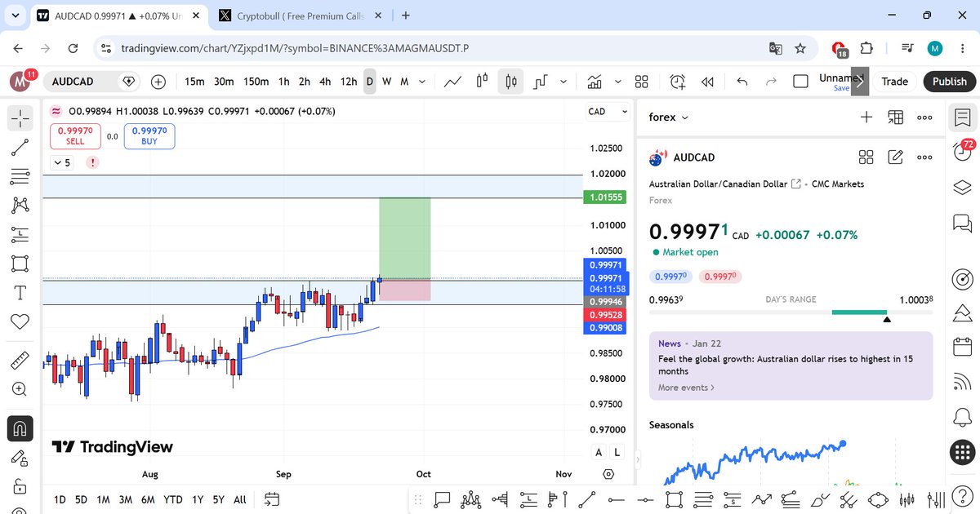Open the layout setup grid

click(642, 82)
